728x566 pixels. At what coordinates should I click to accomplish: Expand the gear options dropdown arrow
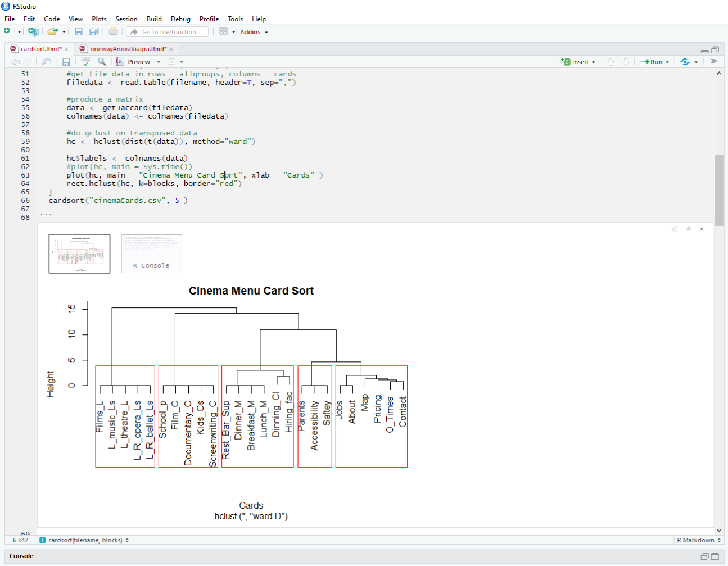click(x=182, y=62)
